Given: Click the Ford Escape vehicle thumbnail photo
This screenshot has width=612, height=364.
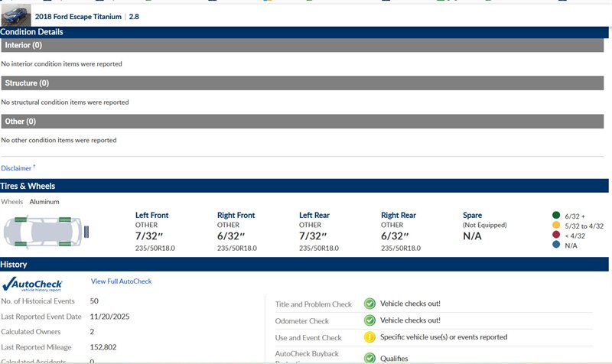Looking at the screenshot, I should tap(15, 15).
